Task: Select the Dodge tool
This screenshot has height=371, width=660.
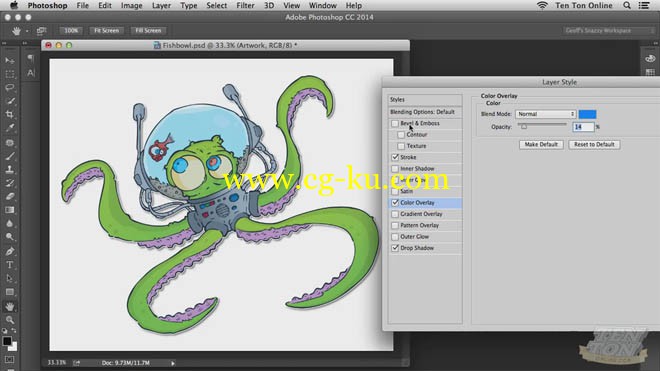Action: [x=10, y=237]
